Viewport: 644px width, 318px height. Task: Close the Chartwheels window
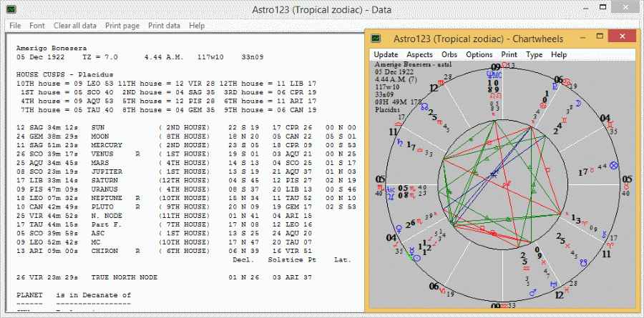coord(623,36)
